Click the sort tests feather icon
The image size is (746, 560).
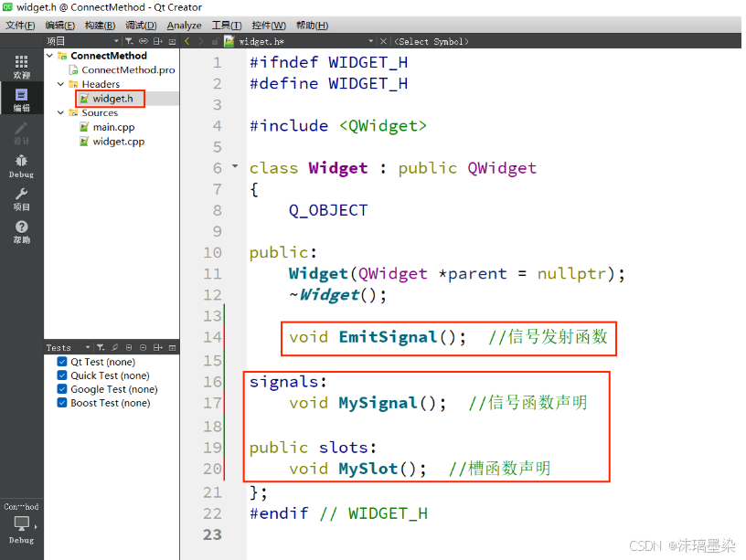pos(114,347)
